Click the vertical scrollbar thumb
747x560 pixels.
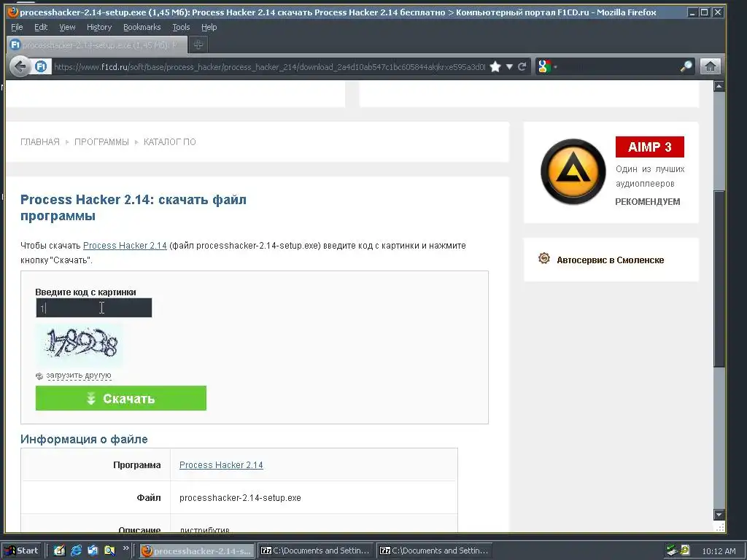719,279
